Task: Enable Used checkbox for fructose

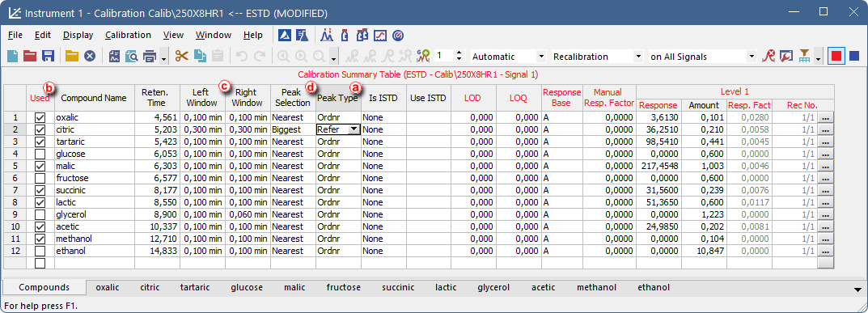Action: (x=40, y=178)
